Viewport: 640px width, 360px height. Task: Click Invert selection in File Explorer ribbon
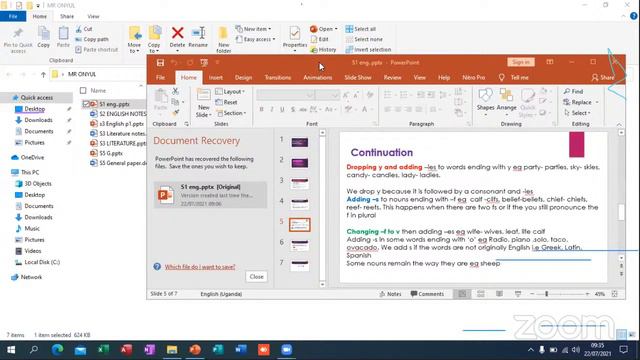point(368,49)
